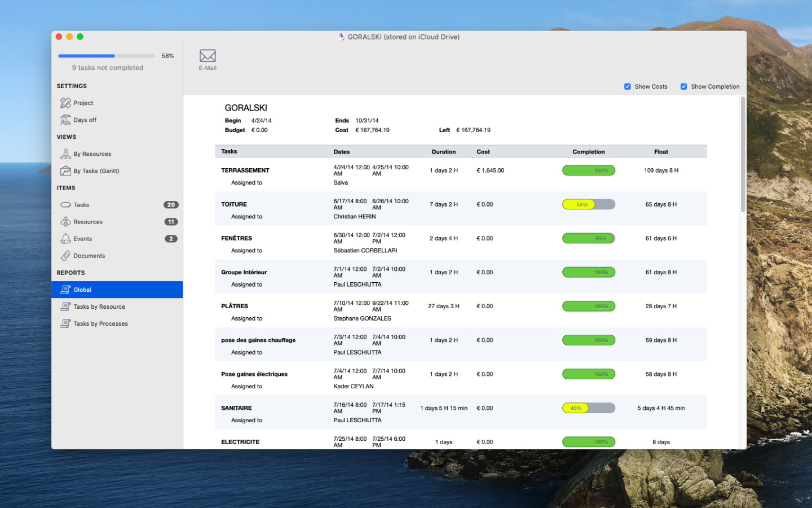Click TOITURE 54% completion bar
The height and width of the screenshot is (508, 812).
point(588,204)
